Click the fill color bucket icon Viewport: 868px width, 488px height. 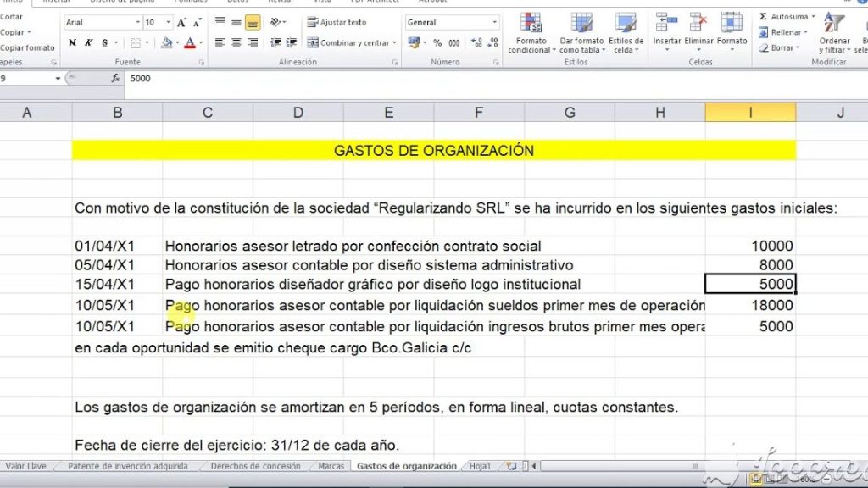(x=167, y=42)
